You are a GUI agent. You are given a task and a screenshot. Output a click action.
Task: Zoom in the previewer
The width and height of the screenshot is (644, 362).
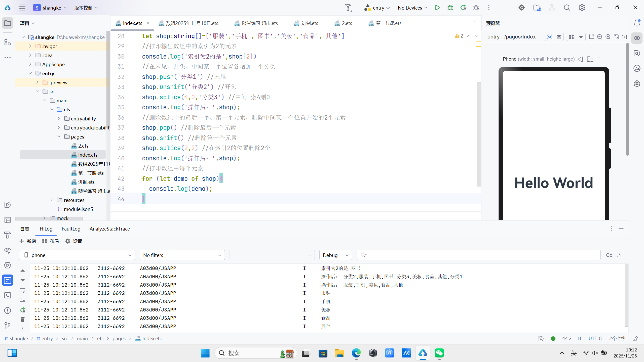608,37
